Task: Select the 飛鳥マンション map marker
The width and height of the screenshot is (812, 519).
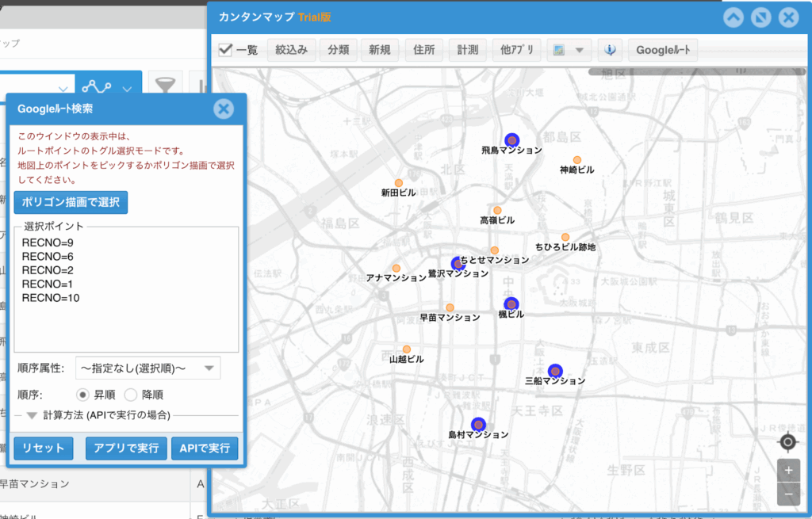Action: click(x=511, y=139)
